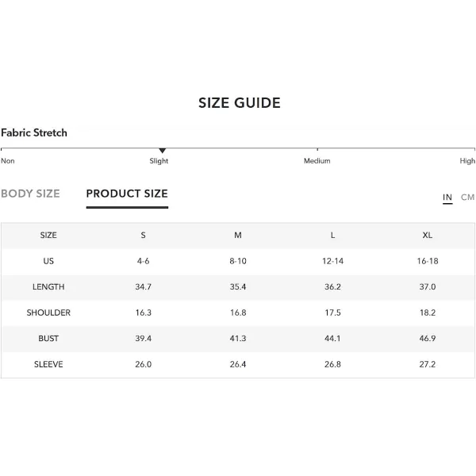Select the PRODUCT SIZE tab
This screenshot has height=476, width=476.
click(x=127, y=194)
